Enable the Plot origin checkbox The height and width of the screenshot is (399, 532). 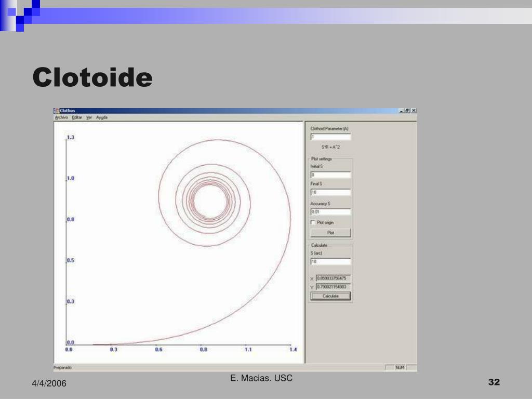[x=313, y=222]
